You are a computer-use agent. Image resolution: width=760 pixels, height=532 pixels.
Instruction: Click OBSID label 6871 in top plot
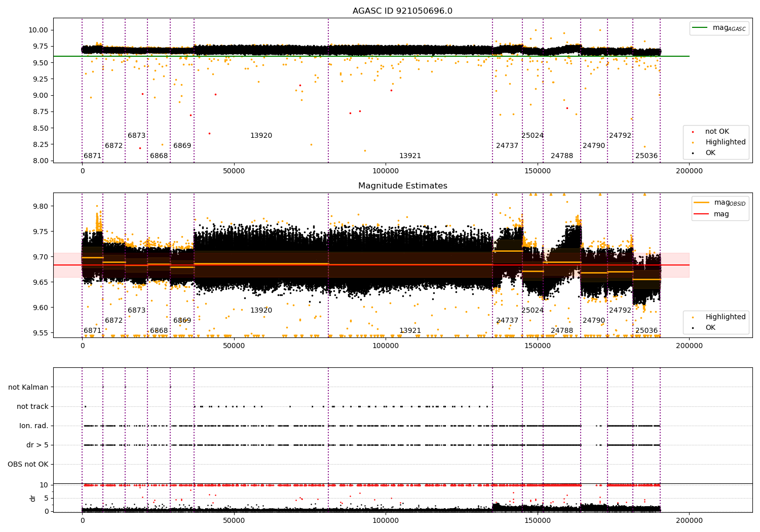point(93,156)
